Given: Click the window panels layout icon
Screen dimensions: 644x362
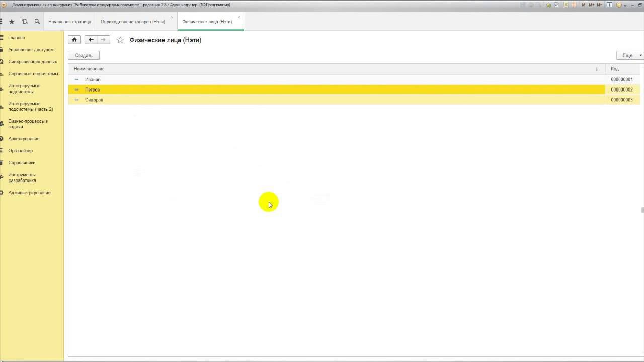Looking at the screenshot, I should point(609,5).
